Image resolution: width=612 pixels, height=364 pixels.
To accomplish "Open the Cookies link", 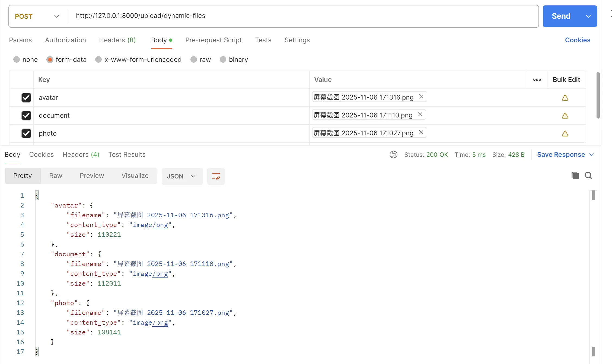I will pos(578,40).
